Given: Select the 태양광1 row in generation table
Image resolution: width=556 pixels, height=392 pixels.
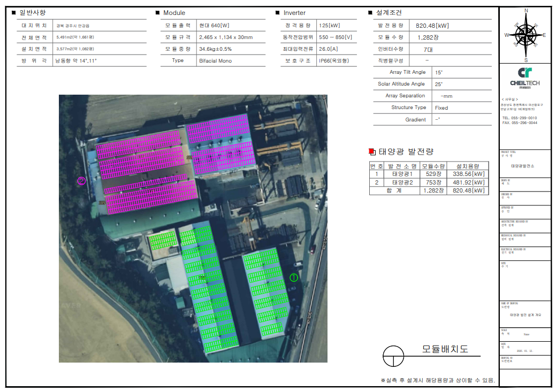Looking at the screenshot, I should pyautogui.click(x=402, y=174).
